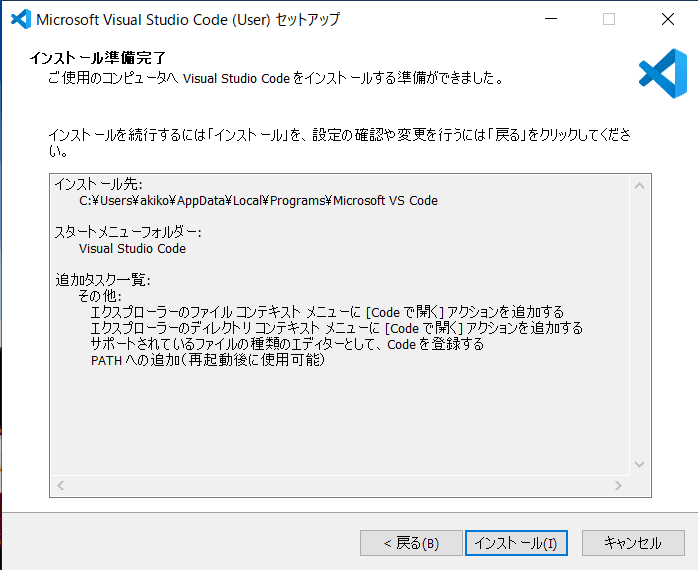
Task: Click the summary box scroll up arrow
Action: (x=642, y=185)
